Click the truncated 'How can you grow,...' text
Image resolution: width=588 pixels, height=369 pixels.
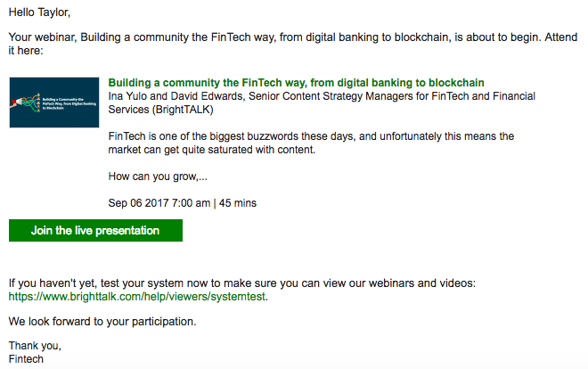(158, 176)
